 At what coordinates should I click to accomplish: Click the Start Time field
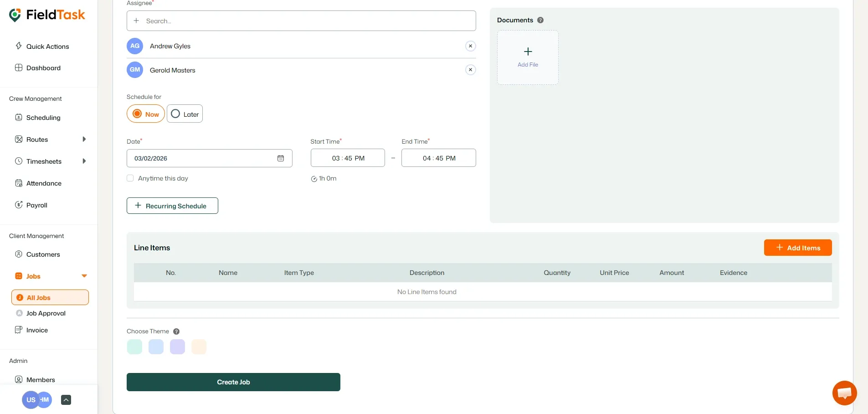[348, 158]
